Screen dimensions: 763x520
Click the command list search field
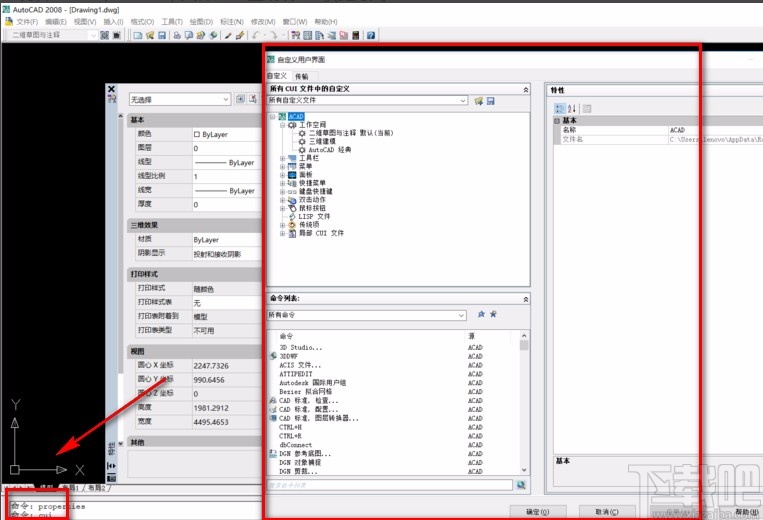[390, 485]
